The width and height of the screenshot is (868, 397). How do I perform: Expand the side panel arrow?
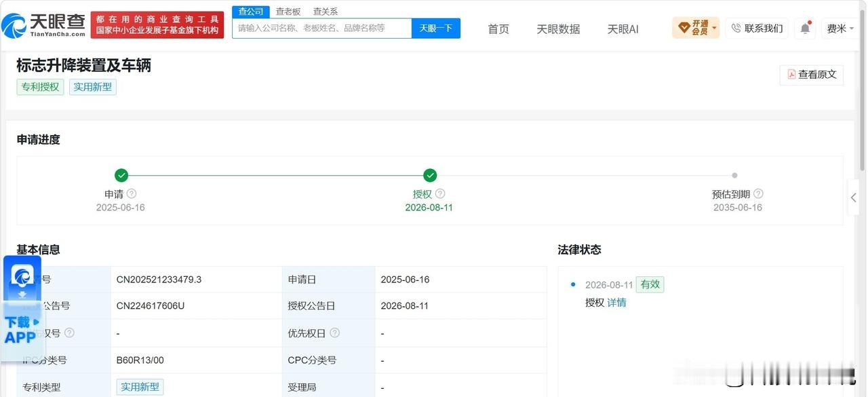click(853, 197)
